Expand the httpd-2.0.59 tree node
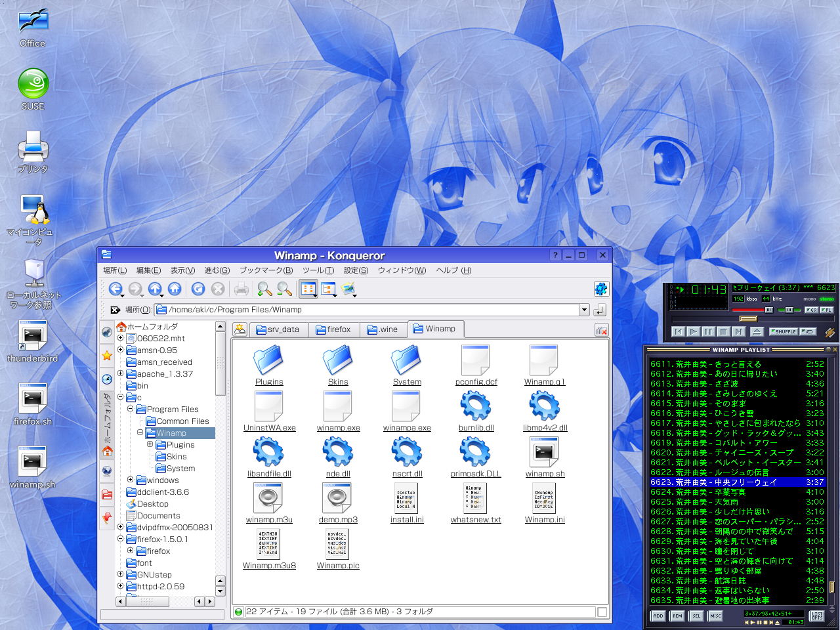 [120, 586]
